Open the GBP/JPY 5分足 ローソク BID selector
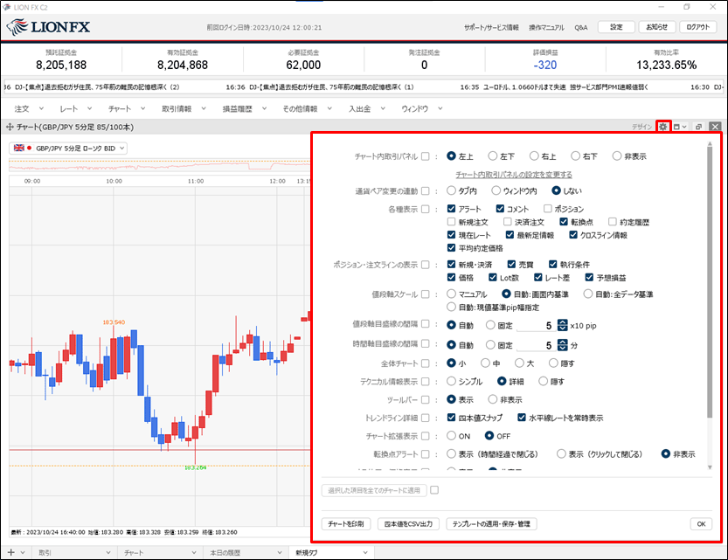Viewport: 728px width, 560px height. click(68, 148)
